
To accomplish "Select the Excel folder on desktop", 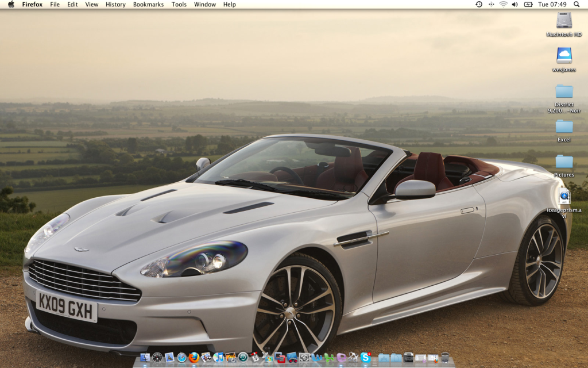I will pos(564,131).
